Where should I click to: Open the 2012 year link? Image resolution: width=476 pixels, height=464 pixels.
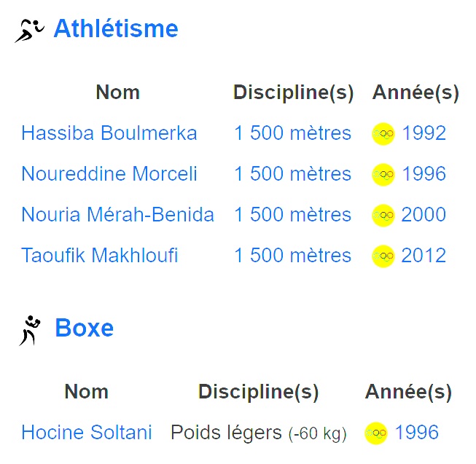pos(424,255)
